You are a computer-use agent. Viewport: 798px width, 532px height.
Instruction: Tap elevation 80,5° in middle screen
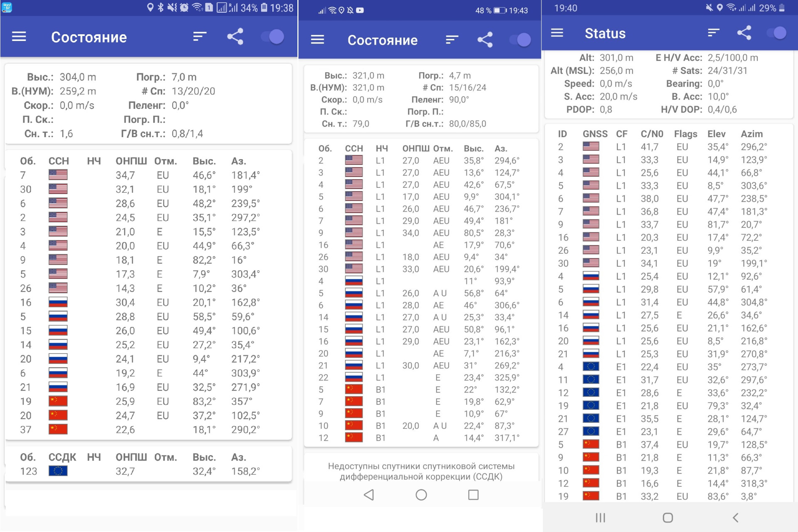(474, 233)
